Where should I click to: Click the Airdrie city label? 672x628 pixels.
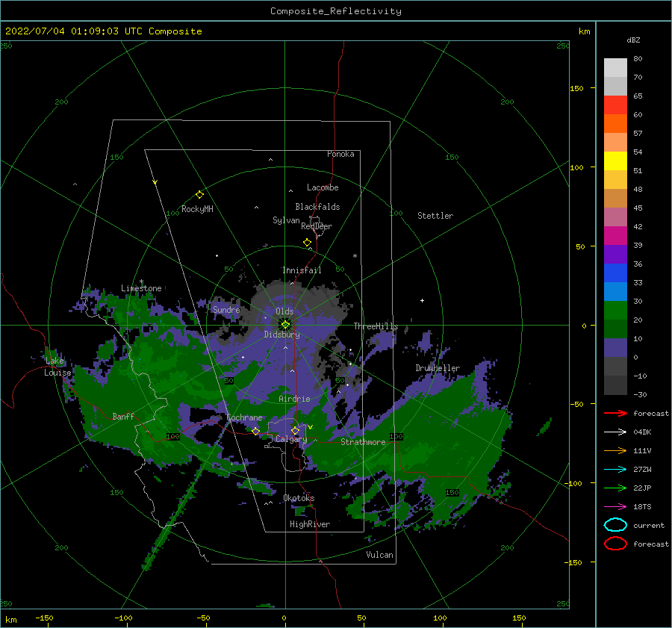[294, 399]
